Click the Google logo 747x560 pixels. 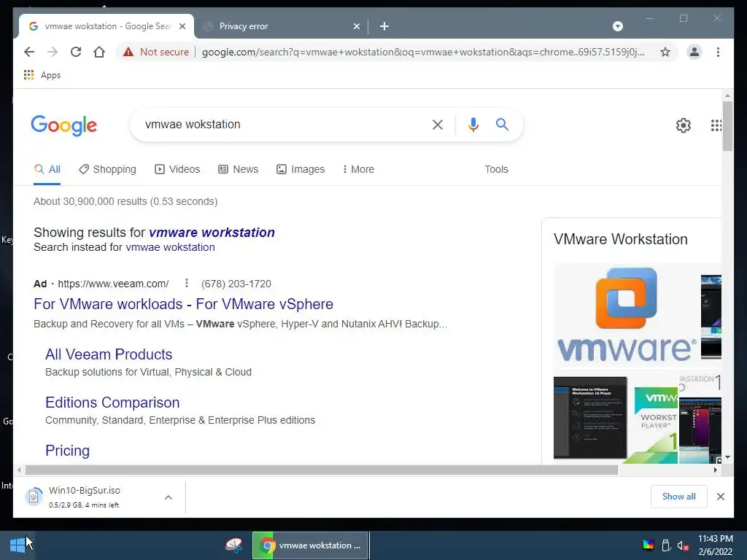[64, 125]
